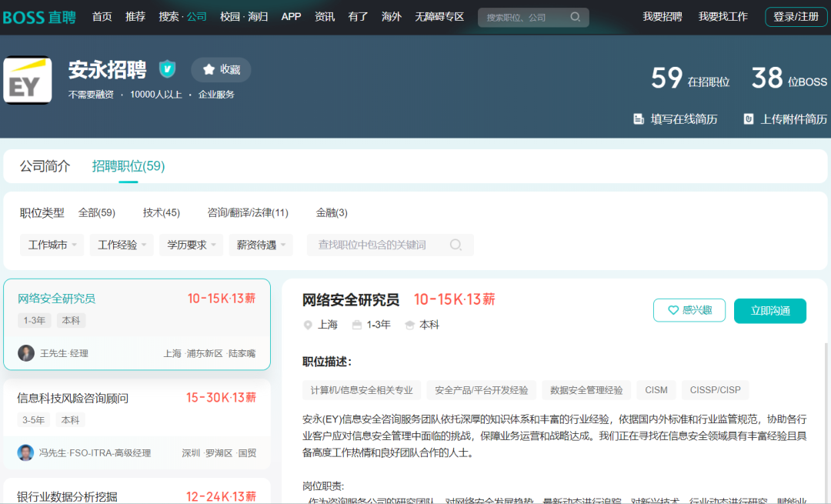Open 推荐 in the navigation
This screenshot has height=504, width=831.
[135, 17]
